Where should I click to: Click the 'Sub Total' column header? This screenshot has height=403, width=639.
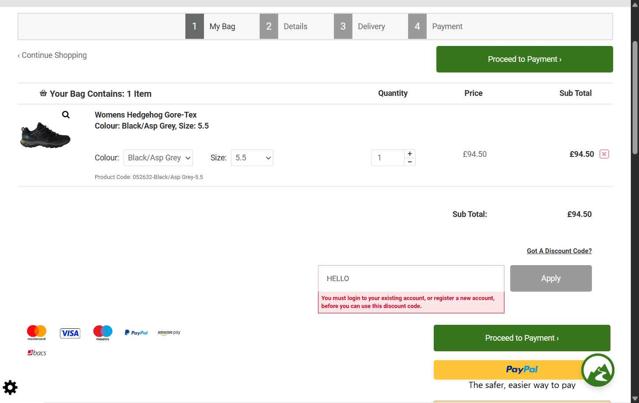tap(575, 93)
